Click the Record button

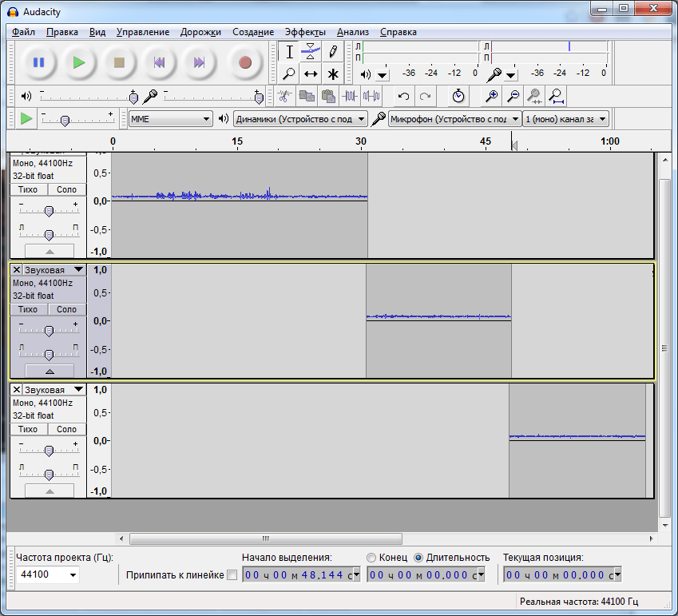(x=245, y=63)
